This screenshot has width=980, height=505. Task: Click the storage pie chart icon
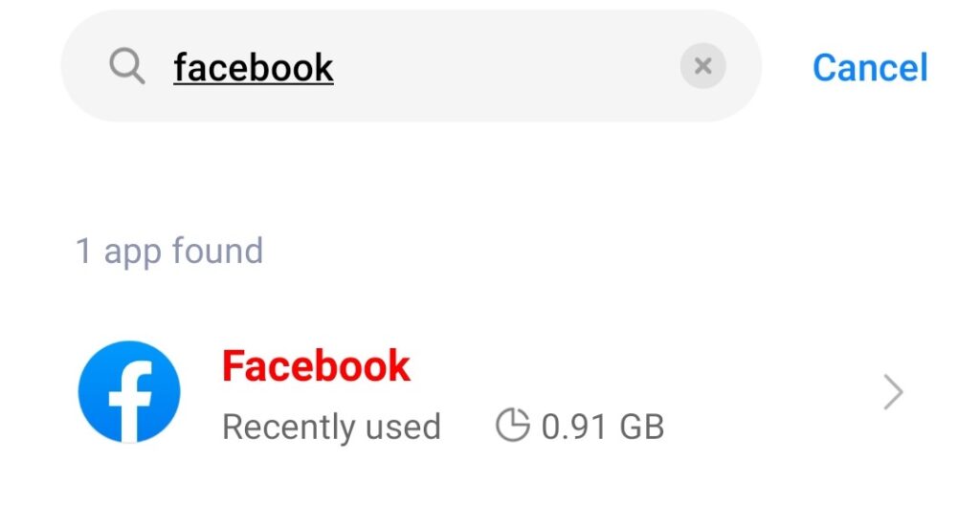[x=513, y=426]
